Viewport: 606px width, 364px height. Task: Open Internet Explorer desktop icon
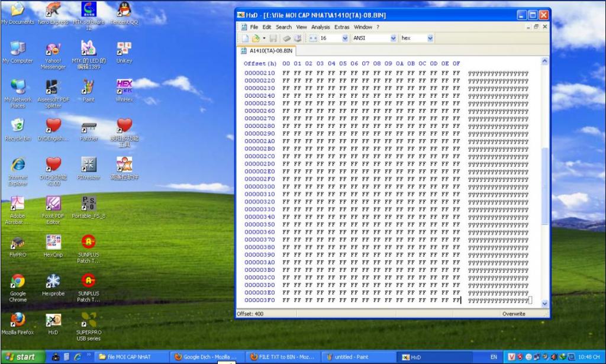click(x=17, y=171)
